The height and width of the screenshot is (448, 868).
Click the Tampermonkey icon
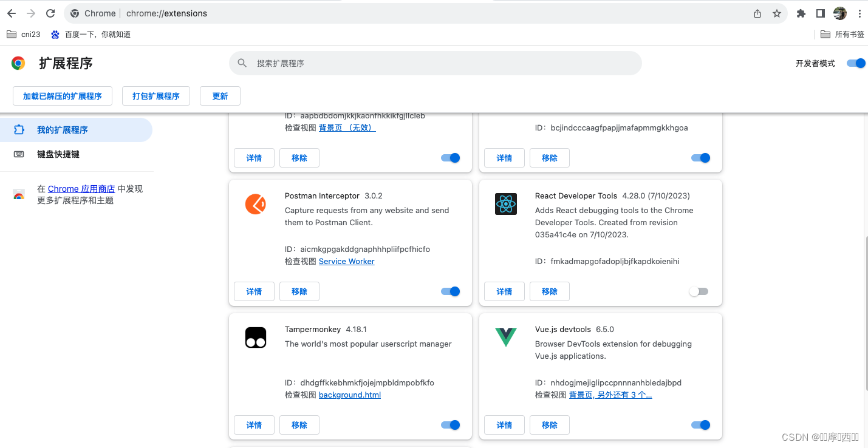tap(256, 338)
